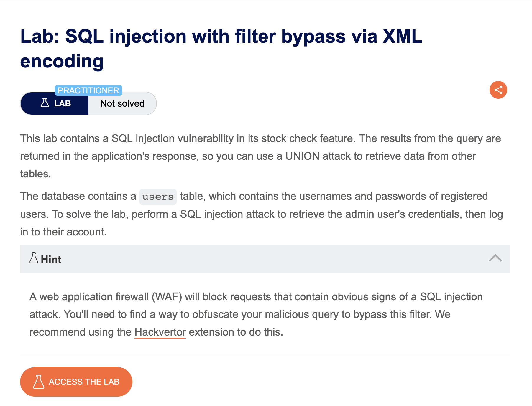Click the Not solved status label
This screenshot has width=532, height=406.
click(122, 103)
